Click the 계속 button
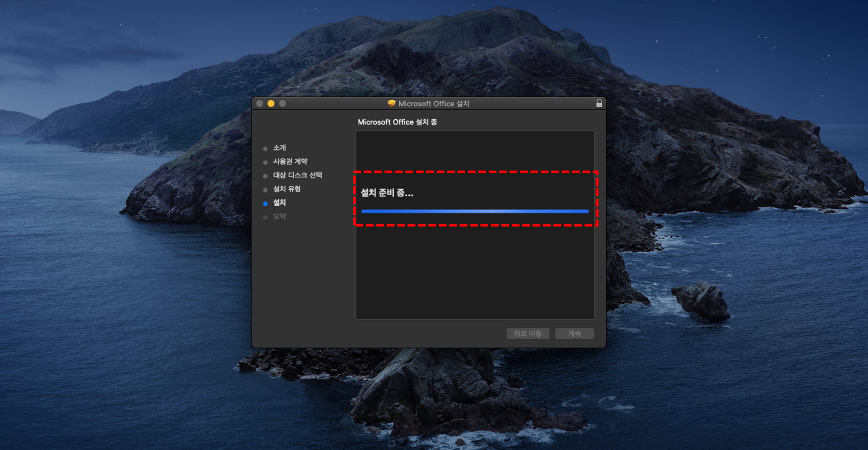Screen dimensions: 868x450 (x=574, y=333)
